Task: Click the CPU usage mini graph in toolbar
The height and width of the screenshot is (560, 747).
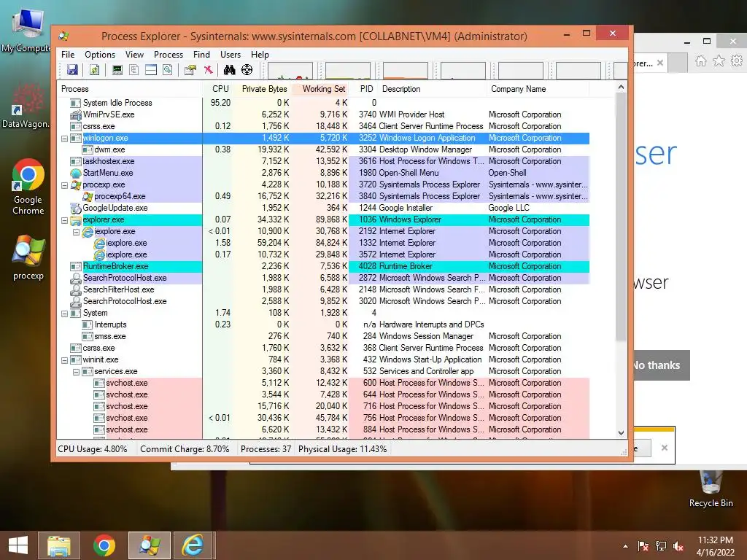Action: click(290, 71)
